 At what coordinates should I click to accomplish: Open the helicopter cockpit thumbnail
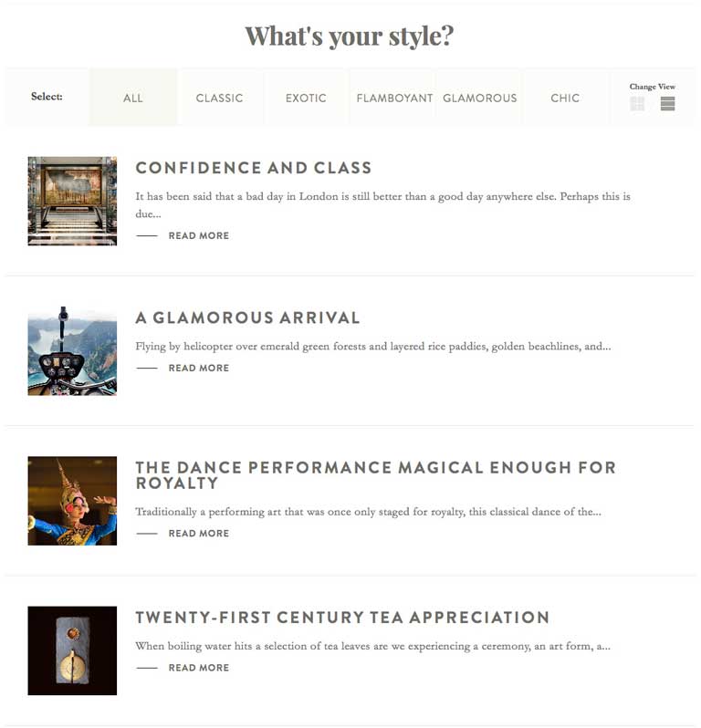(x=72, y=351)
